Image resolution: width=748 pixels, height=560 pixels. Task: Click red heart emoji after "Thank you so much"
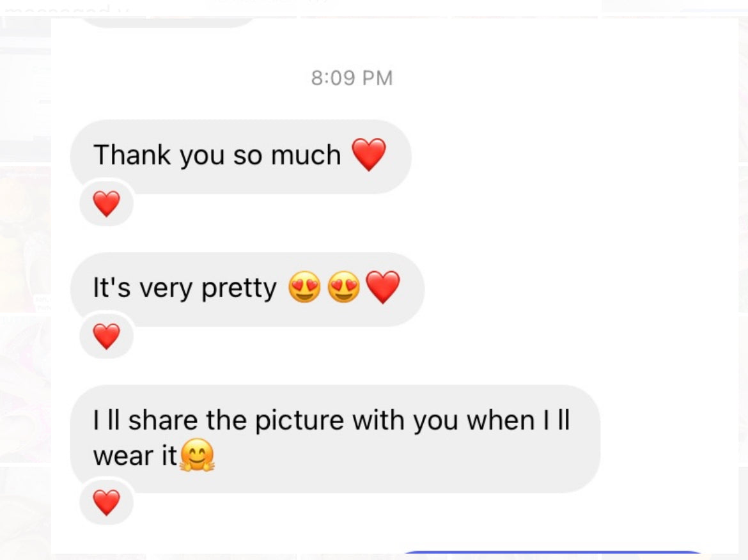coord(369,155)
